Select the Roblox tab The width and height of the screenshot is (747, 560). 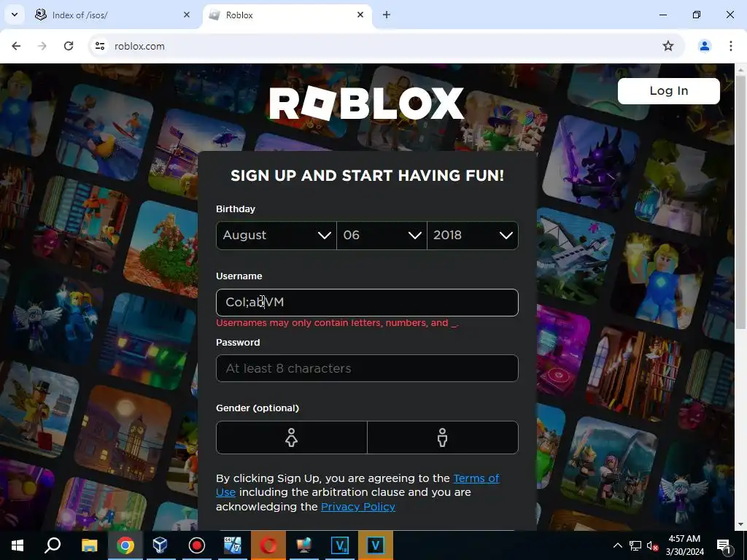[287, 15]
